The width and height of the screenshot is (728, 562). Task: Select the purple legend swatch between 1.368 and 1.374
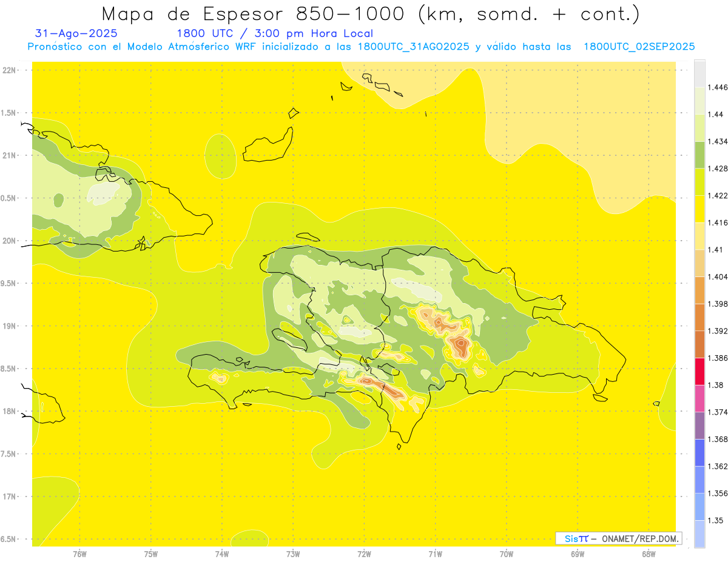point(699,426)
